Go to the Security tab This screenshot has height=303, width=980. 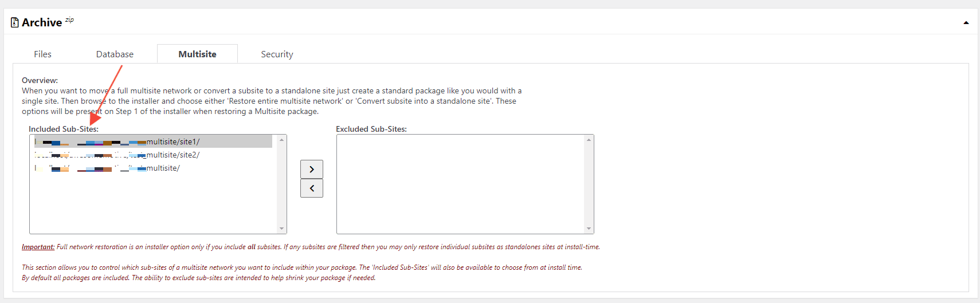[x=277, y=54]
